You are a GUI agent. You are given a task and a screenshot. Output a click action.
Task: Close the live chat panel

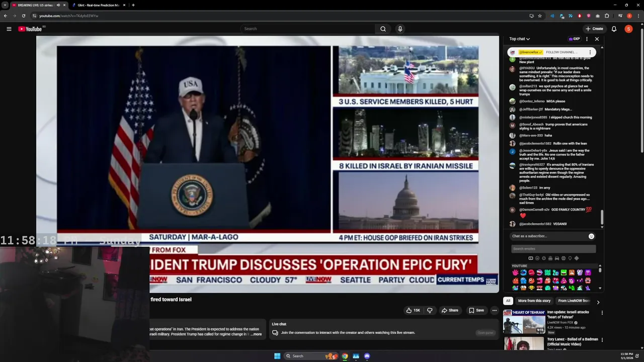pyautogui.click(x=597, y=39)
